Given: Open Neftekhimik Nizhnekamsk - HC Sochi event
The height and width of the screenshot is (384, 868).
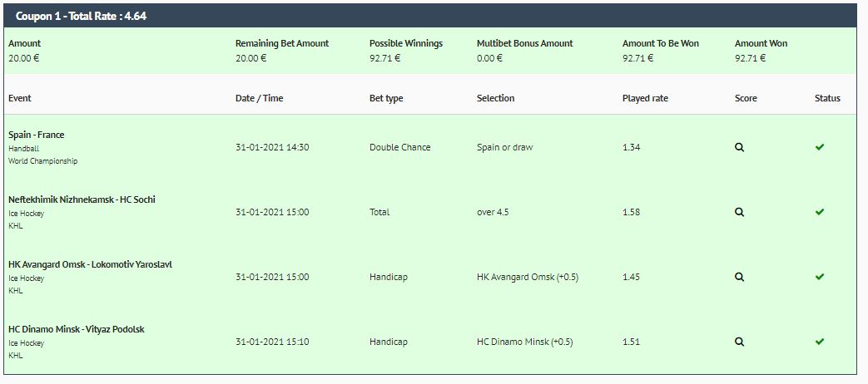Looking at the screenshot, I should point(82,199).
